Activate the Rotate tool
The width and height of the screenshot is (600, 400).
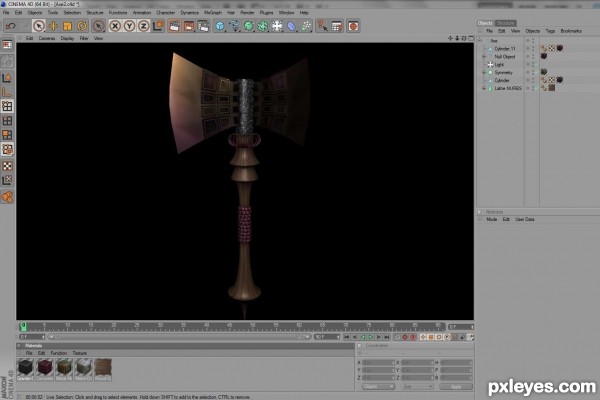[x=82, y=26]
